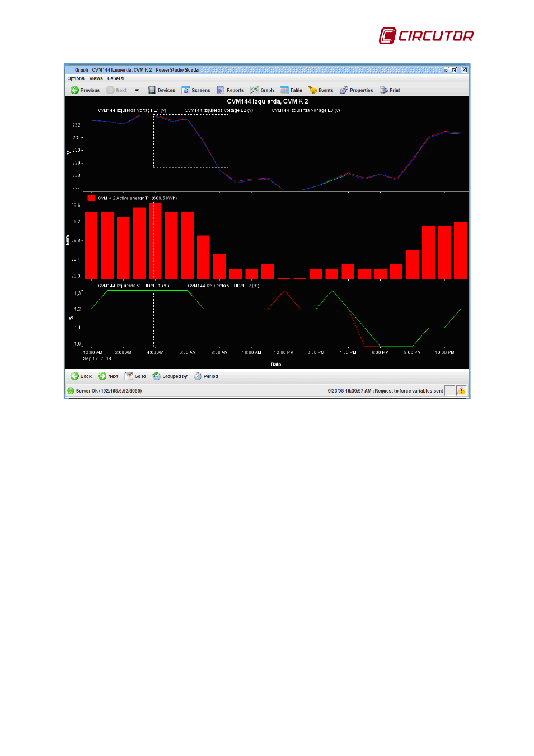
Task: Click the Server Ok address text
Action: [x=109, y=391]
